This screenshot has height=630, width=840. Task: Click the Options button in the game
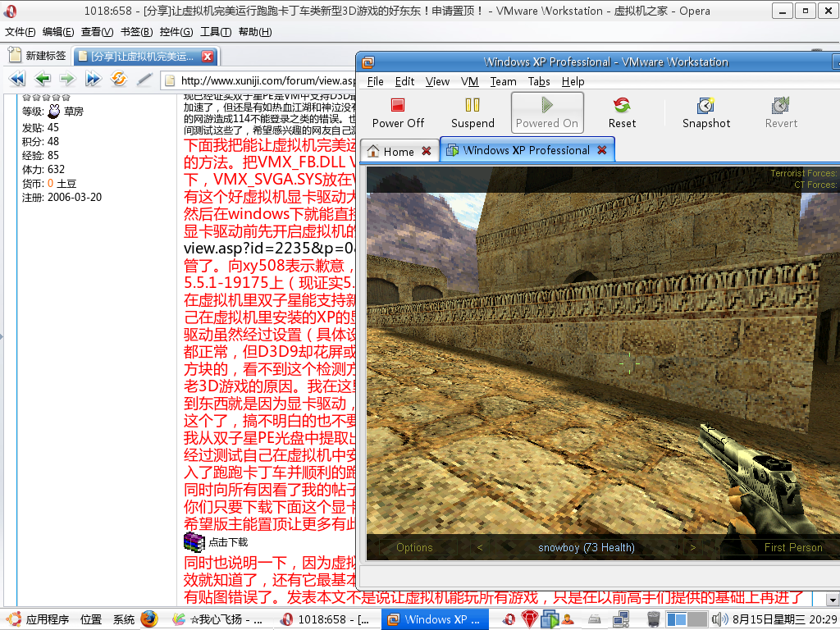pos(414,547)
